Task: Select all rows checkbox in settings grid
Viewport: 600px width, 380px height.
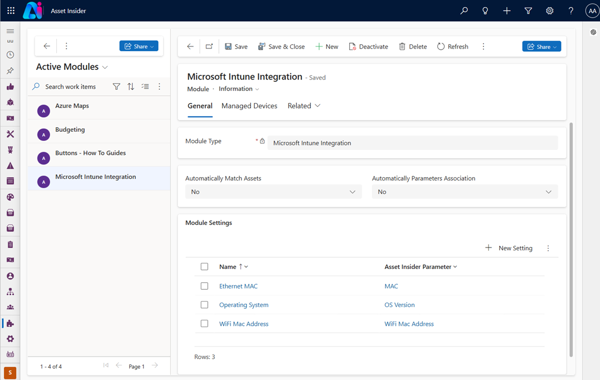Action: 204,266
